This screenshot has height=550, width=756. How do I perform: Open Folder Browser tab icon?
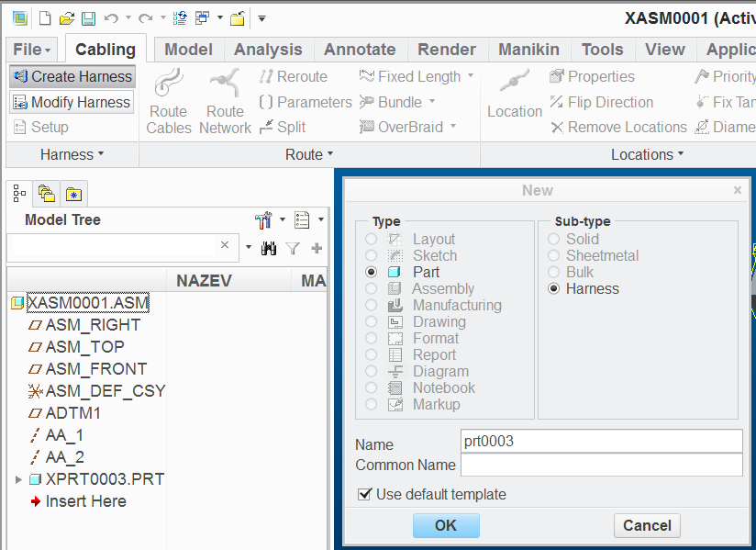click(x=47, y=194)
